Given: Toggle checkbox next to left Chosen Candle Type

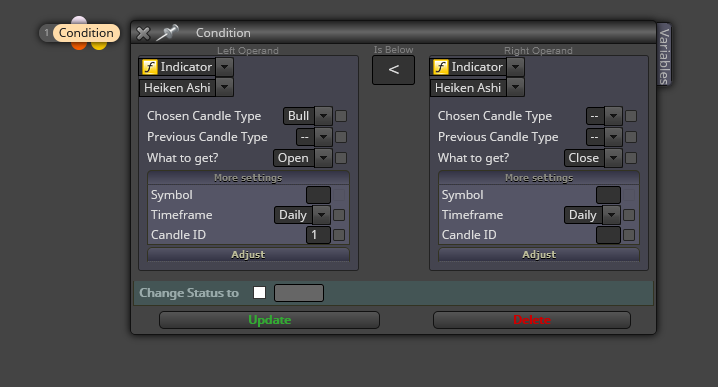Looking at the screenshot, I should pos(341,116).
